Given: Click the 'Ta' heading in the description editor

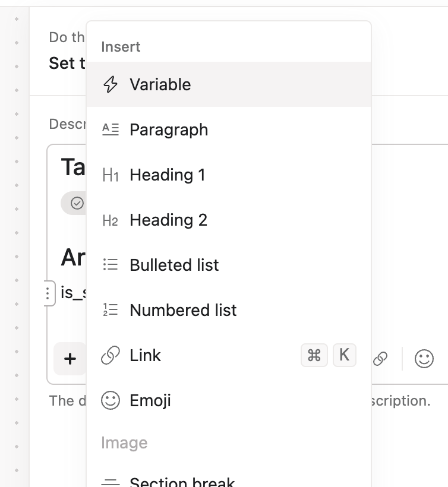Looking at the screenshot, I should (x=73, y=168).
